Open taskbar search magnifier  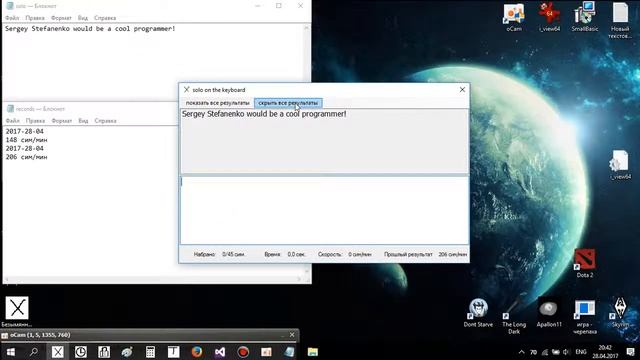34,352
